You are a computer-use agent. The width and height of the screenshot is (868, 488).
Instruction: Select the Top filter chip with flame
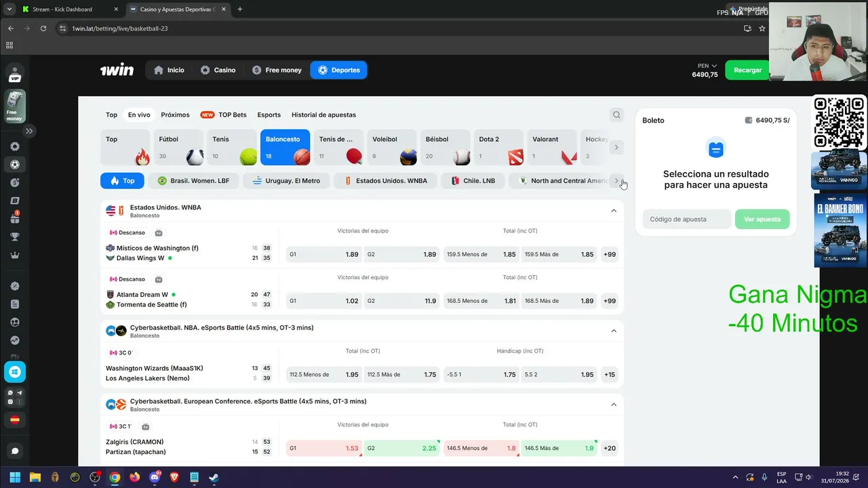click(122, 181)
